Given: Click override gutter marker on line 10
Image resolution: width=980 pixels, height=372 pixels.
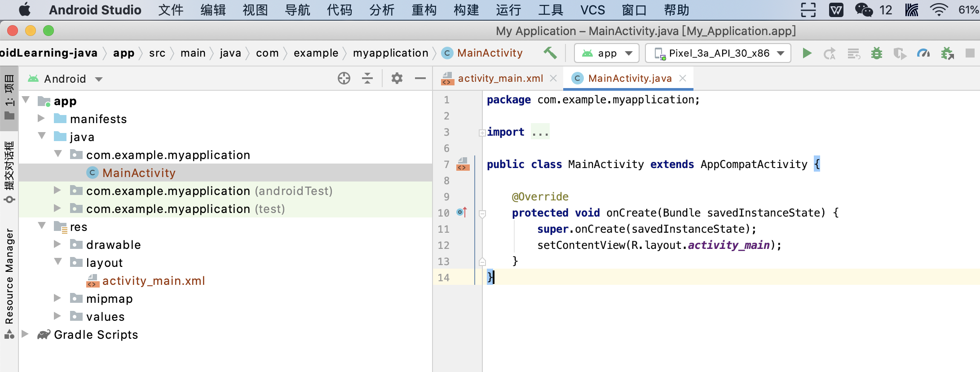Looking at the screenshot, I should (x=462, y=212).
